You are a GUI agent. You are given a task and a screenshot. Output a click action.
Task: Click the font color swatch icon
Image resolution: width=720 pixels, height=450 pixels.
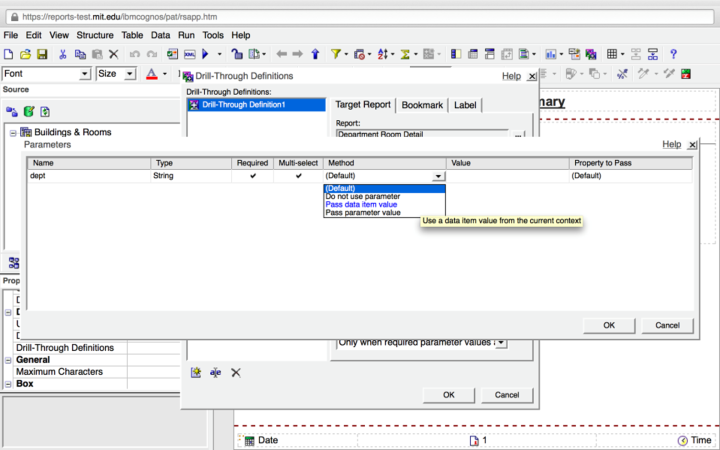[x=151, y=74]
